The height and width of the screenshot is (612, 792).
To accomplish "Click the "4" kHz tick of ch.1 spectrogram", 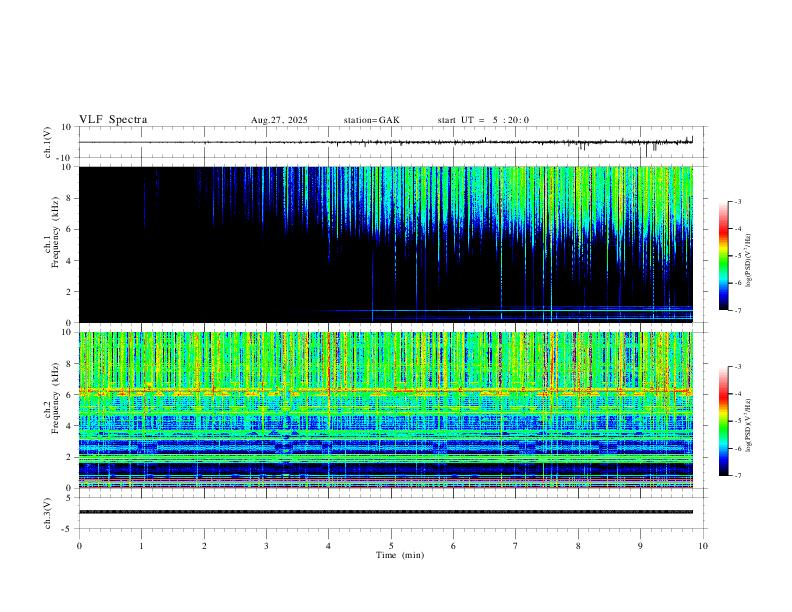I will (70, 261).
